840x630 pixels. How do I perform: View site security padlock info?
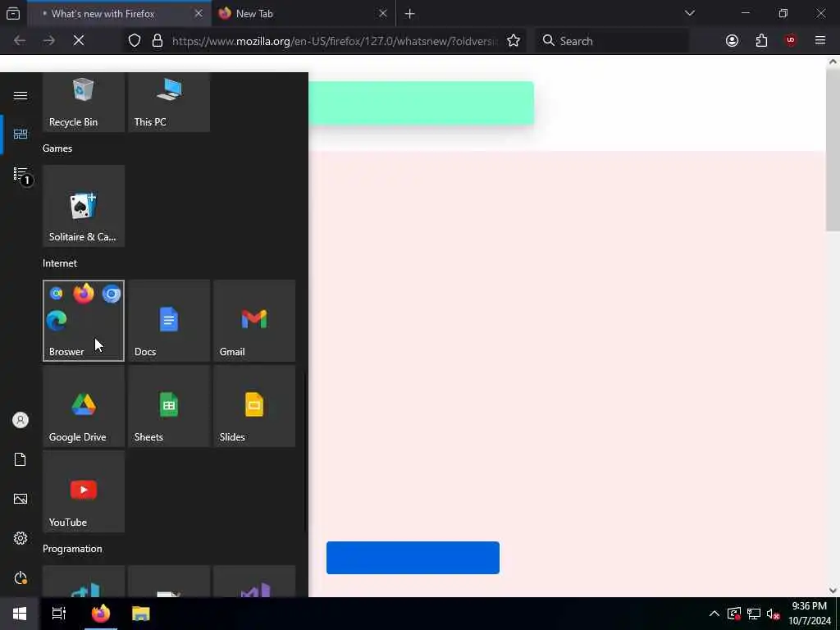tap(157, 41)
